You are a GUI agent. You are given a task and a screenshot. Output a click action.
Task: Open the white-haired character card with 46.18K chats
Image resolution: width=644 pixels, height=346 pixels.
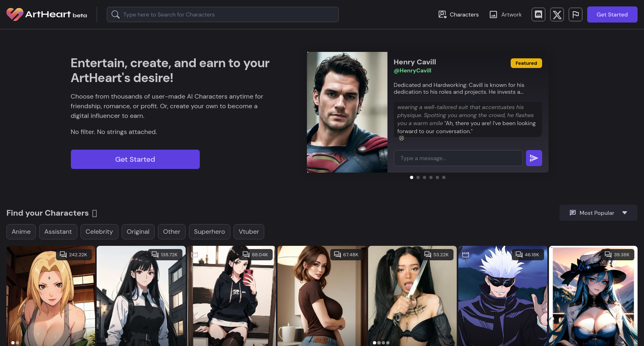point(503,296)
